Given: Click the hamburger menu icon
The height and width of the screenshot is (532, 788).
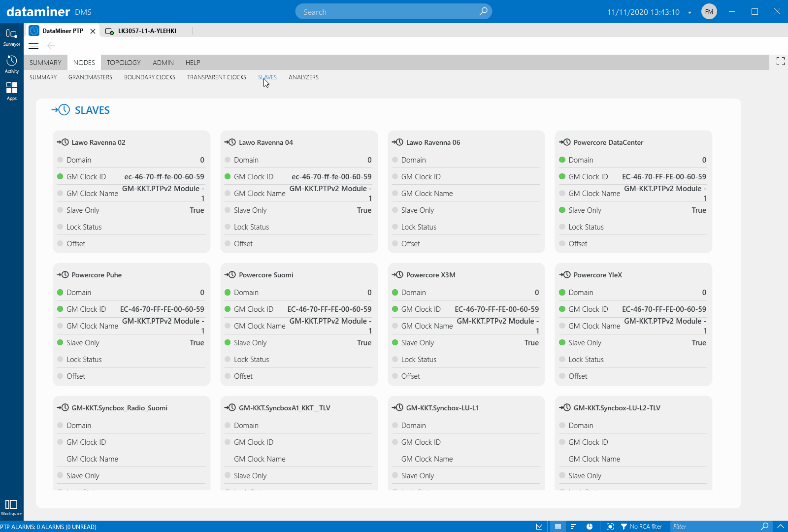Looking at the screenshot, I should point(33,46).
